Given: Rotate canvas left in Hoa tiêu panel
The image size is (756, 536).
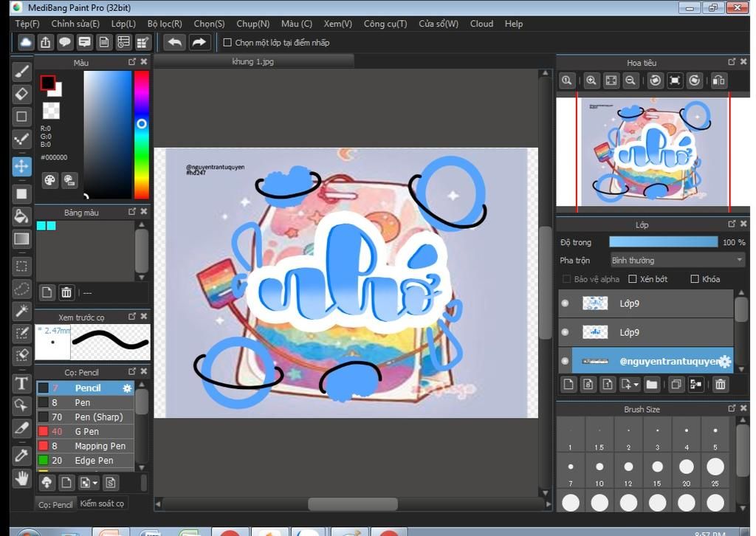Looking at the screenshot, I should point(656,81).
